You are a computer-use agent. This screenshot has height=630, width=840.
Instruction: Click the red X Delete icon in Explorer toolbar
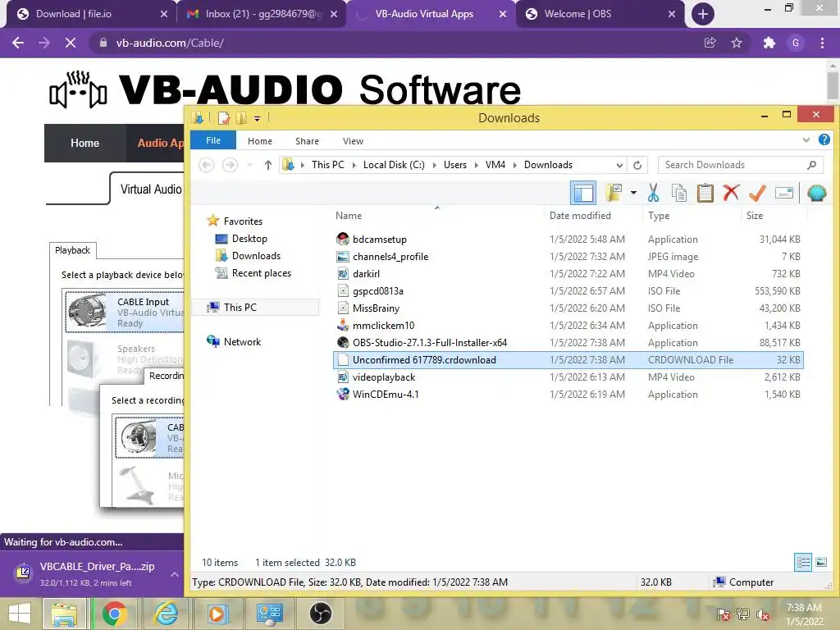click(x=731, y=192)
